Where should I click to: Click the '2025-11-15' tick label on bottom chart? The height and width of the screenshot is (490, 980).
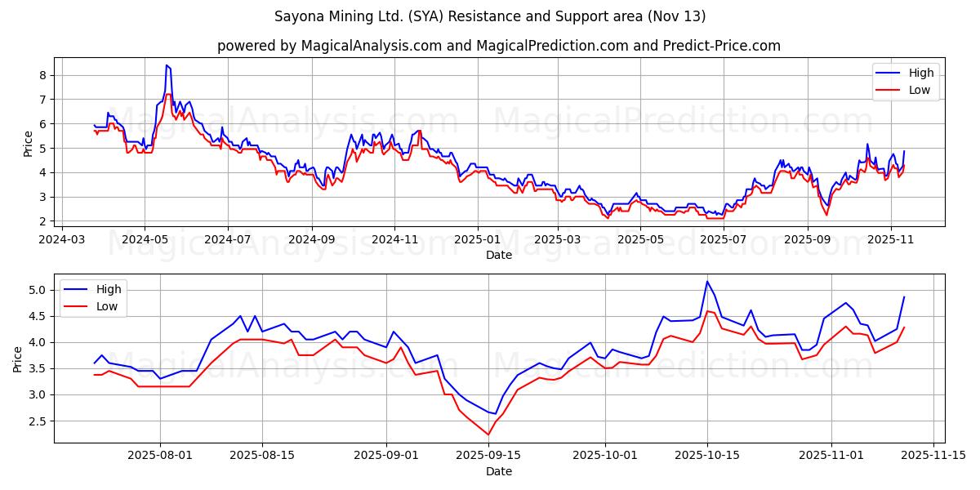pos(933,457)
